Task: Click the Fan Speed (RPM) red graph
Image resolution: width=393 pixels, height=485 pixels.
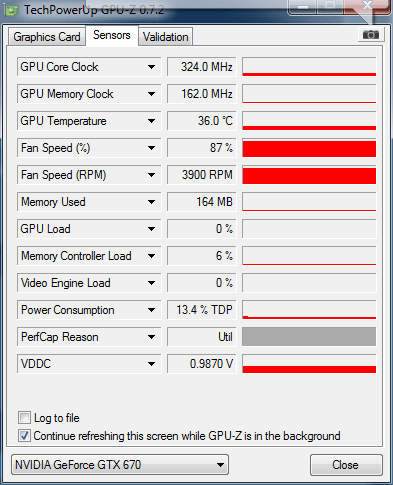Action: [x=309, y=175]
